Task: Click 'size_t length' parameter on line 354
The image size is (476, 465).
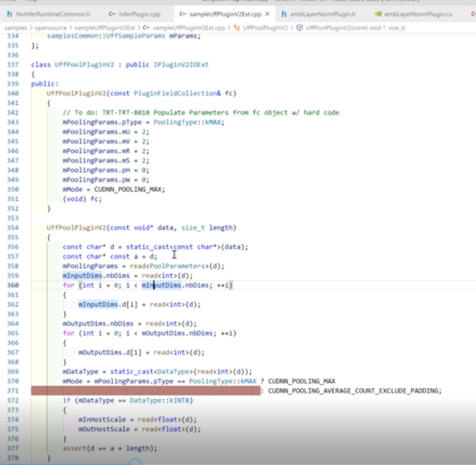Action: pos(207,227)
